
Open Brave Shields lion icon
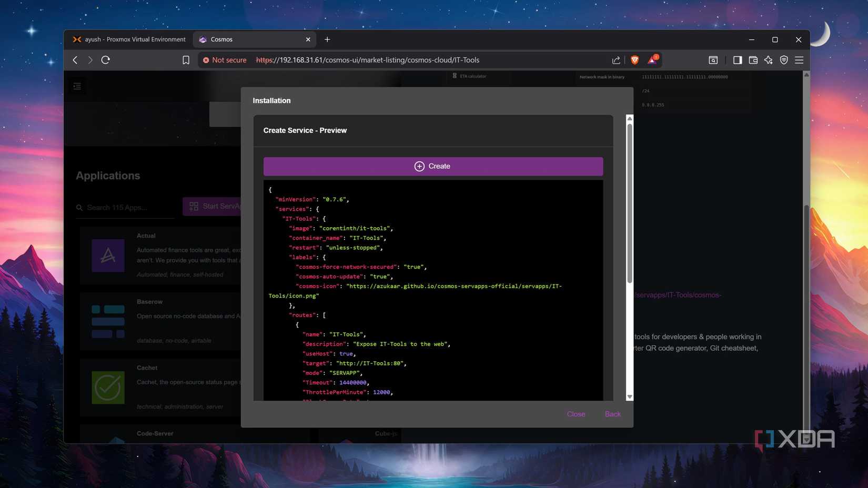coord(634,60)
